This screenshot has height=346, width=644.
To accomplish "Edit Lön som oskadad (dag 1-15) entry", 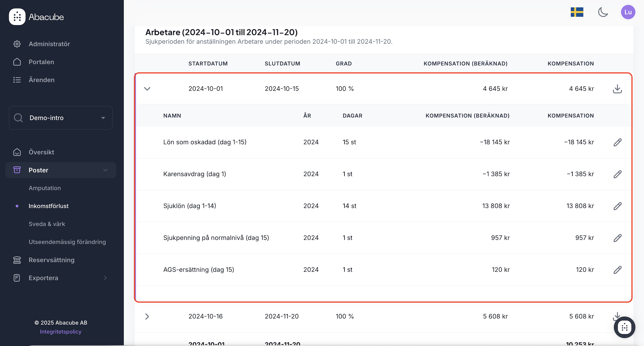I will point(617,142).
